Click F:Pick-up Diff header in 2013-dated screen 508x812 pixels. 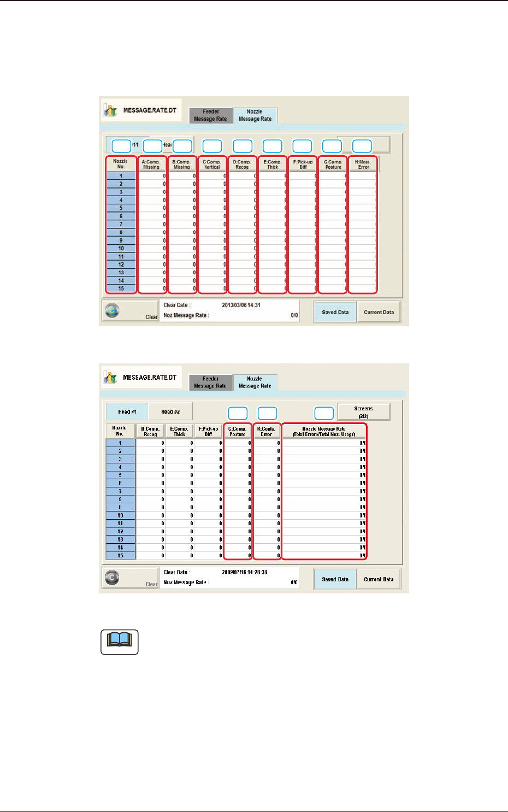[303, 164]
